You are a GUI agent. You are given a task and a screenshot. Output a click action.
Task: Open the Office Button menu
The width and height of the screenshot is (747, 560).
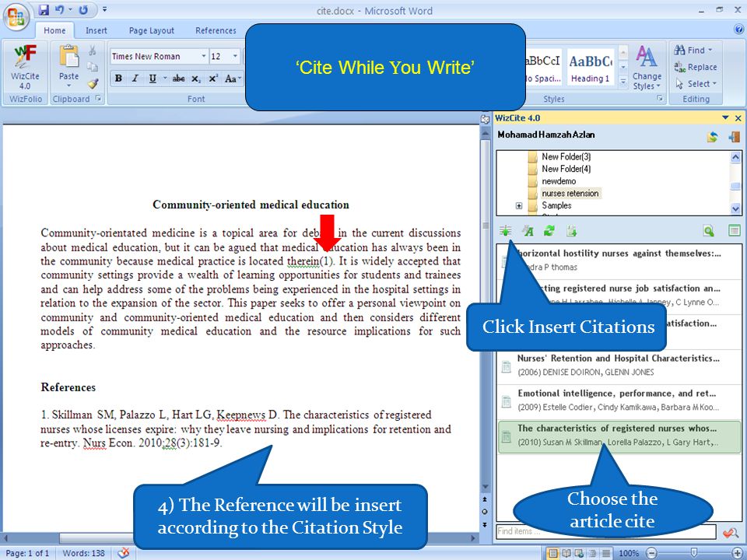tap(16, 16)
